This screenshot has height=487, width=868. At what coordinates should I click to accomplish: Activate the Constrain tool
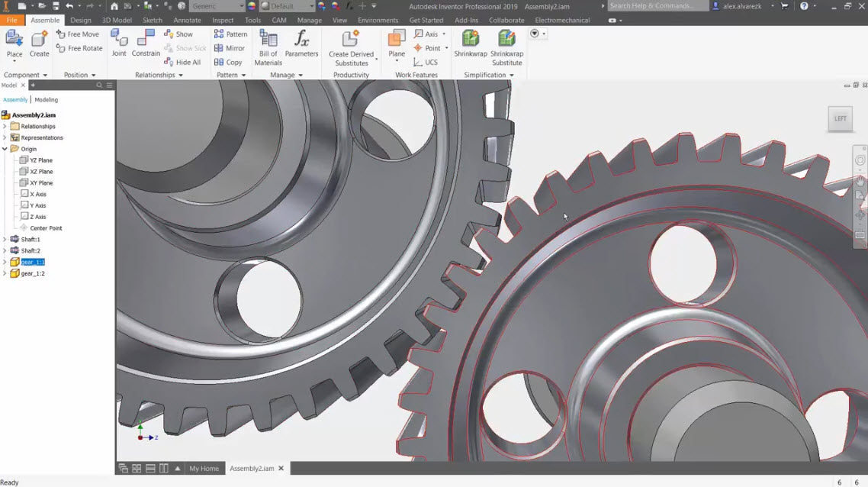(x=146, y=44)
